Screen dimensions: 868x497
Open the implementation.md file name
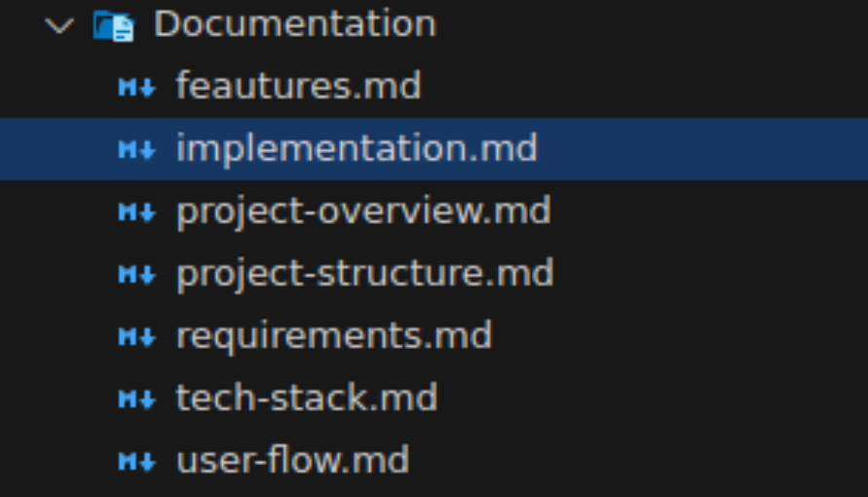pyautogui.click(x=357, y=149)
